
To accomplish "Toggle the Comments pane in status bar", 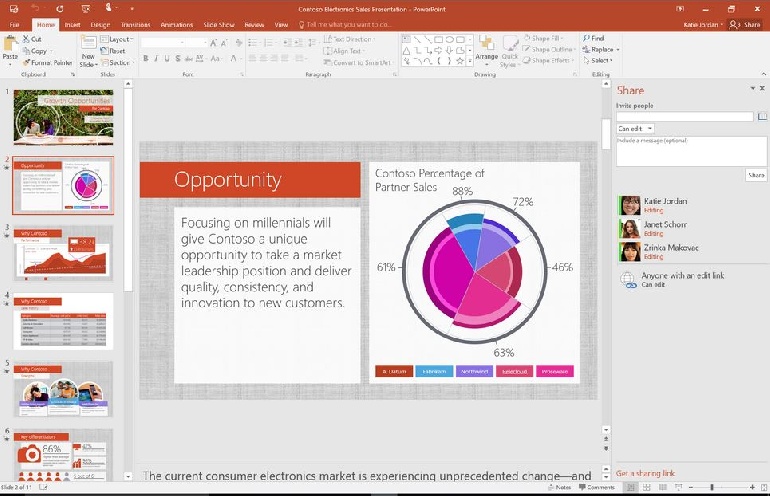I will pyautogui.click(x=597, y=487).
